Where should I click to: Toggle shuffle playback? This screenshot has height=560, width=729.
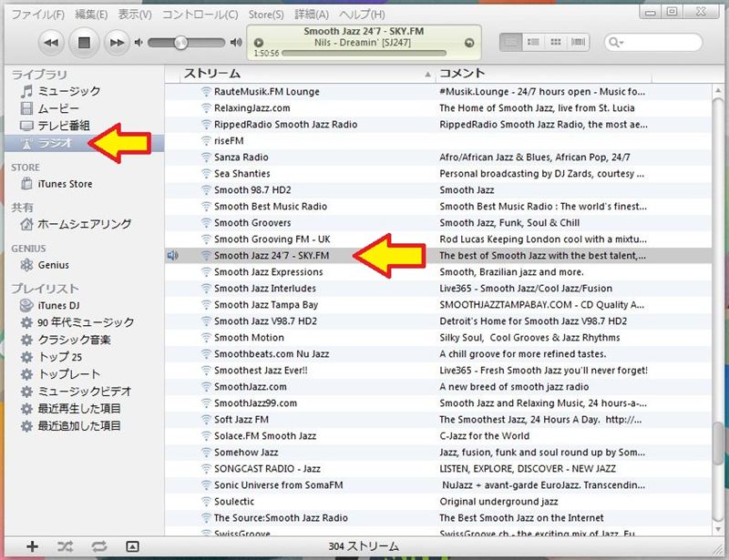tap(65, 546)
